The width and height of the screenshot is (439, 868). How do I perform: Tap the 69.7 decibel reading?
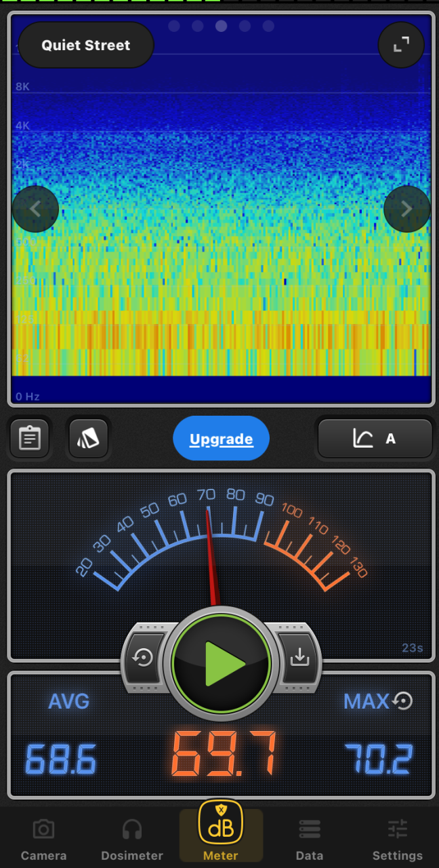(x=224, y=753)
